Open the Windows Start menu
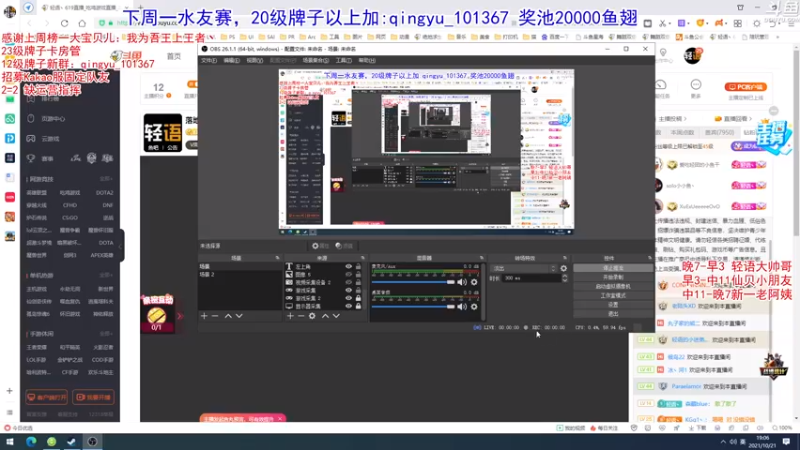This screenshot has width=800, height=450. tap(10, 441)
